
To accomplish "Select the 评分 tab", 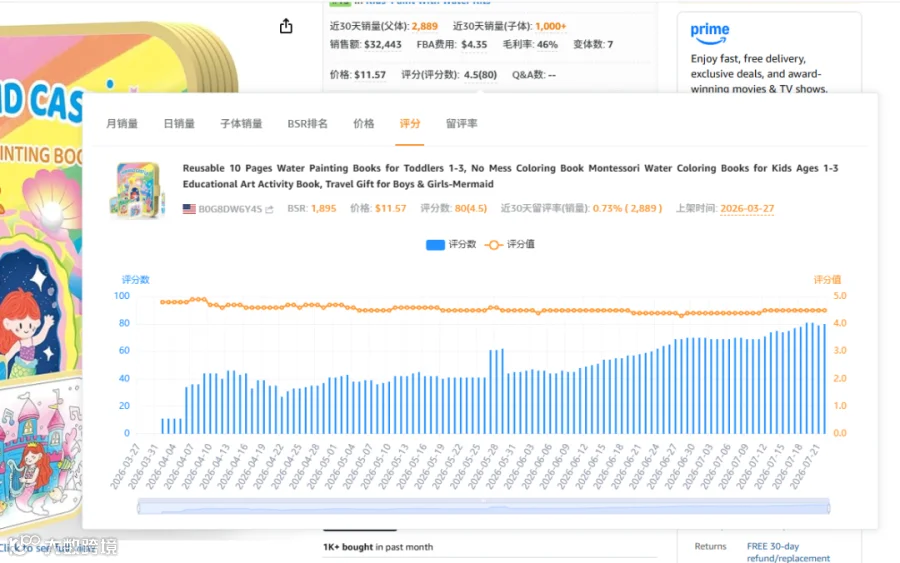I will [x=410, y=123].
